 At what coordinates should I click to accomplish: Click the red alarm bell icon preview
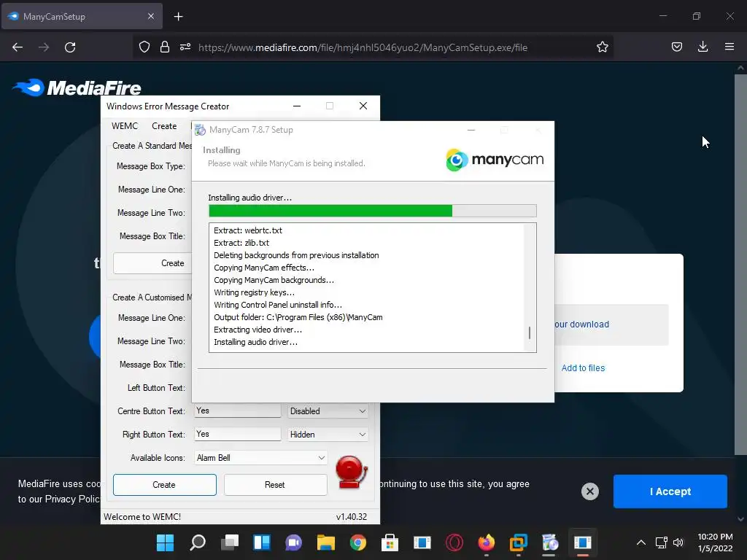click(351, 472)
